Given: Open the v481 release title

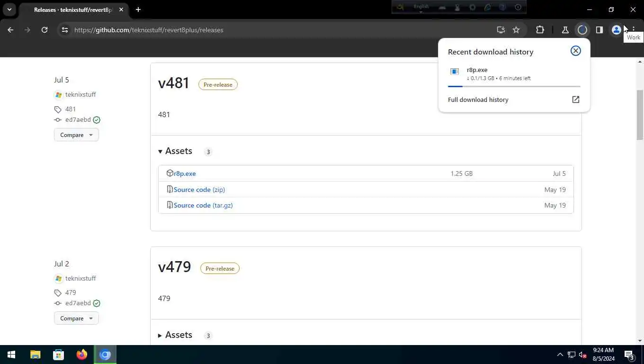Looking at the screenshot, I should coord(174,83).
